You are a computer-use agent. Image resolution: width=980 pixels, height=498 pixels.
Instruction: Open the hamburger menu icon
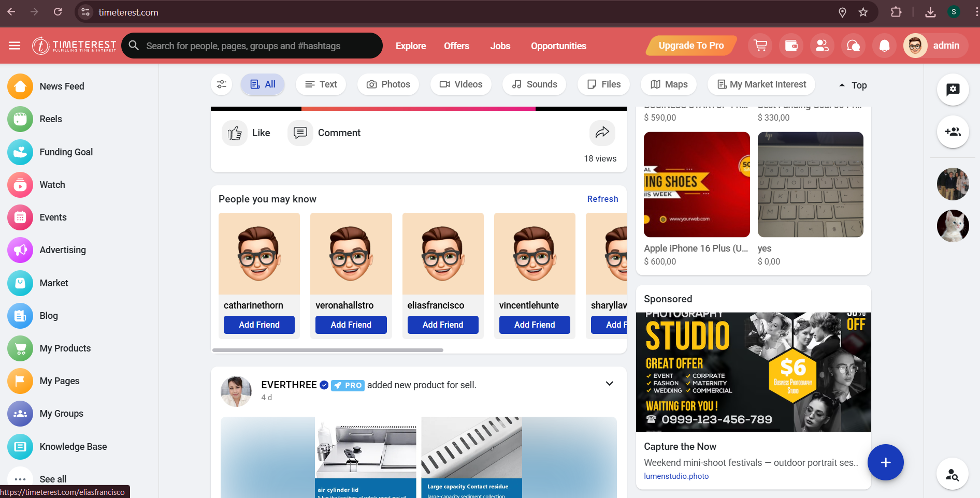(15, 46)
